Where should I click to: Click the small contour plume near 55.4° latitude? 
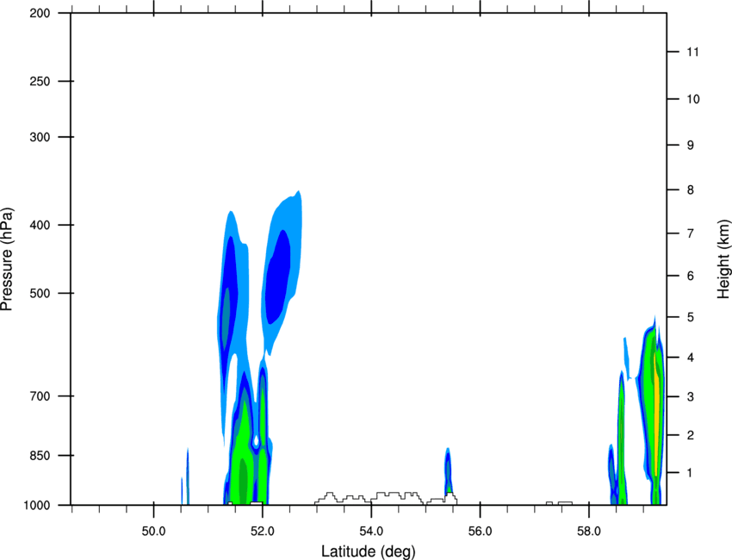tap(448, 472)
